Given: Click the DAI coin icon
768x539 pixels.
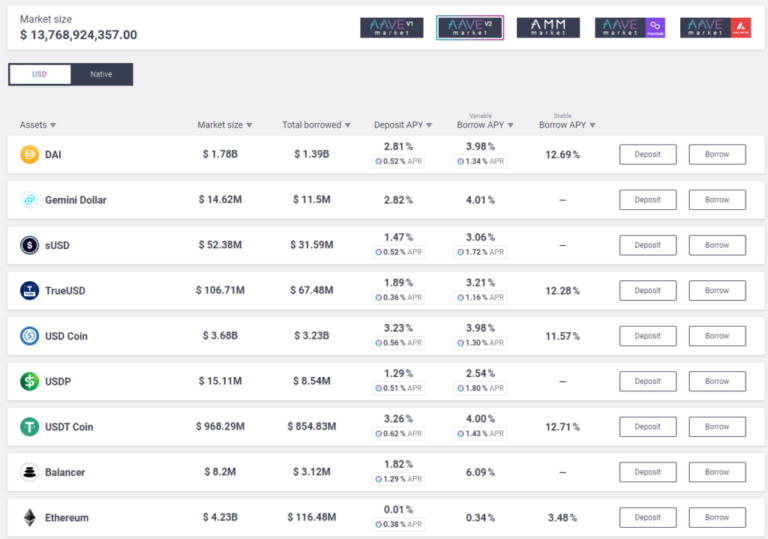Looking at the screenshot, I should [30, 155].
